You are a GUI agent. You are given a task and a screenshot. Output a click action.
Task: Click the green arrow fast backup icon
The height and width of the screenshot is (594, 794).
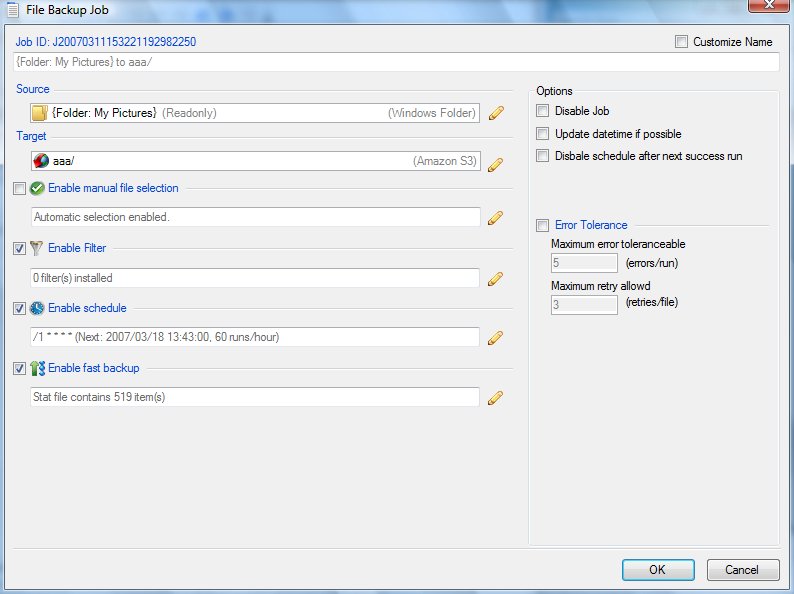(x=37, y=368)
